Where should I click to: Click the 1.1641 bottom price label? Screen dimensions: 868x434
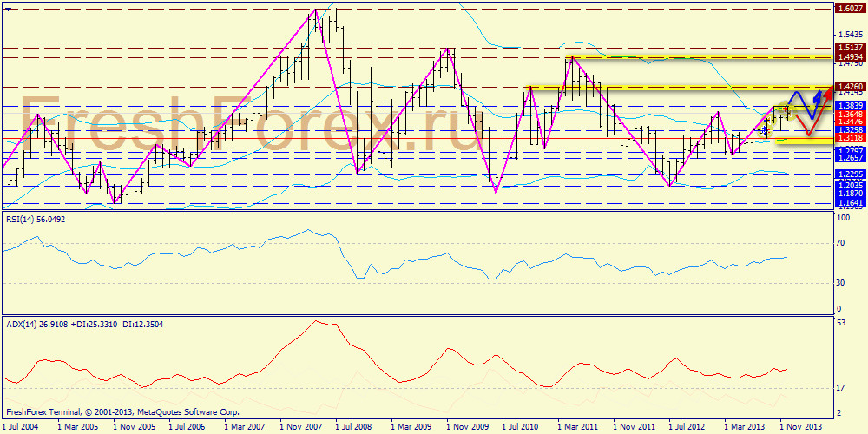click(x=847, y=203)
